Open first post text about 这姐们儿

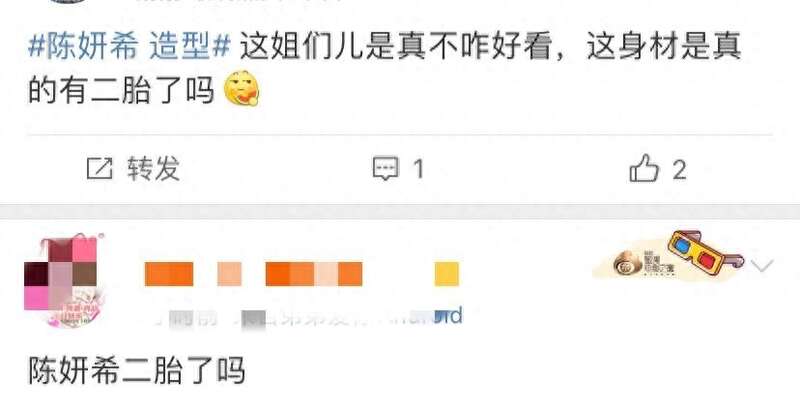click(491, 46)
